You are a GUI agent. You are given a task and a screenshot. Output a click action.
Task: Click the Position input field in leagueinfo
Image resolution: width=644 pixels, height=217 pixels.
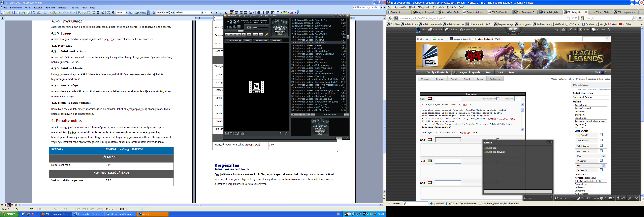[518, 99]
